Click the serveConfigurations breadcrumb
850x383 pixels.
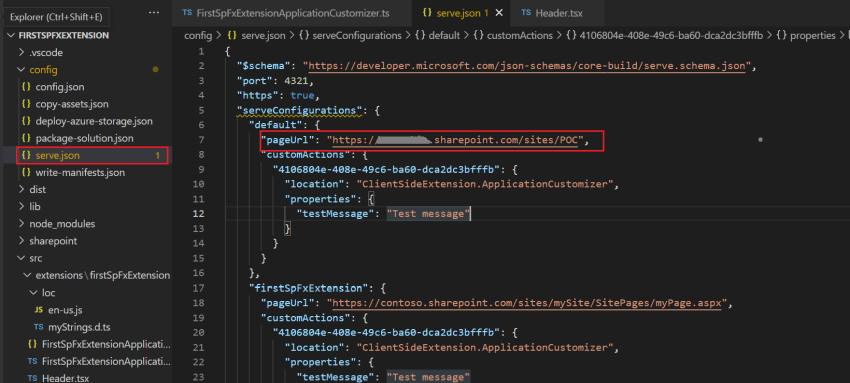[x=357, y=36]
